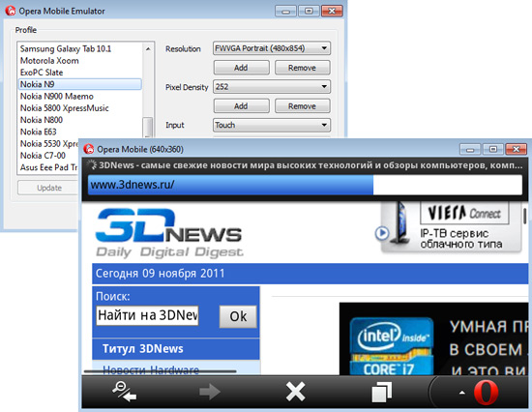The height and width of the screenshot is (412, 532).
Task: Click the 3DNews logo
Action: [x=168, y=233]
